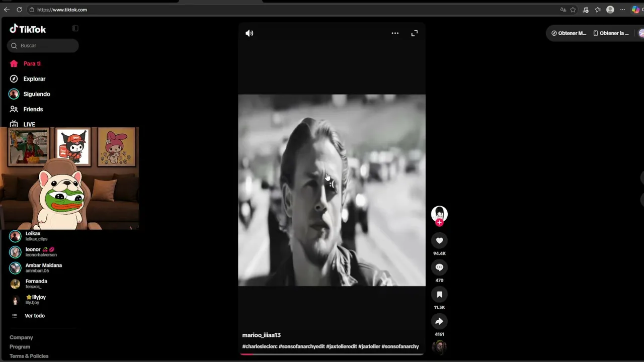
Task: View site info via the lock icon
Action: pos(32,10)
